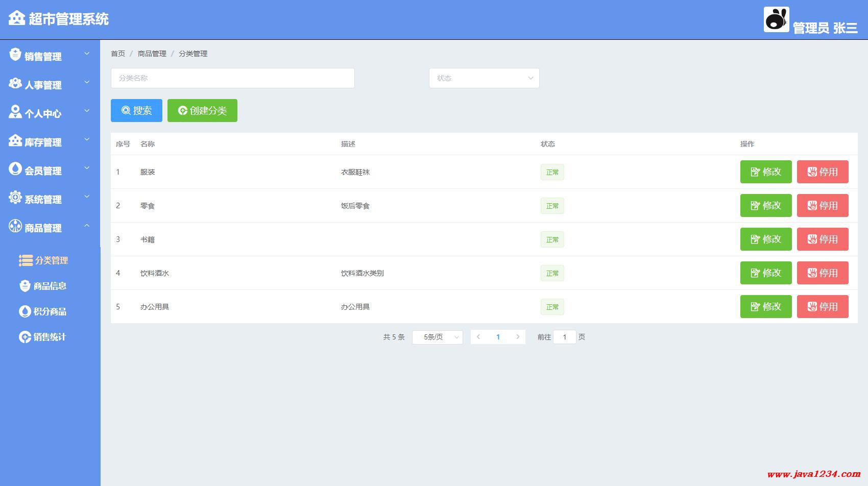
Task: Click the 个人中心 person icon
Action: (x=15, y=112)
